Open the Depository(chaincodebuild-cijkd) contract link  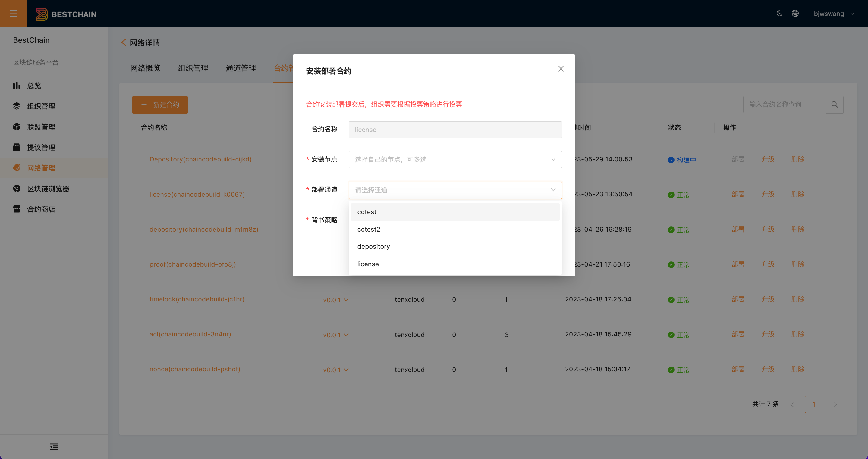pyautogui.click(x=200, y=159)
